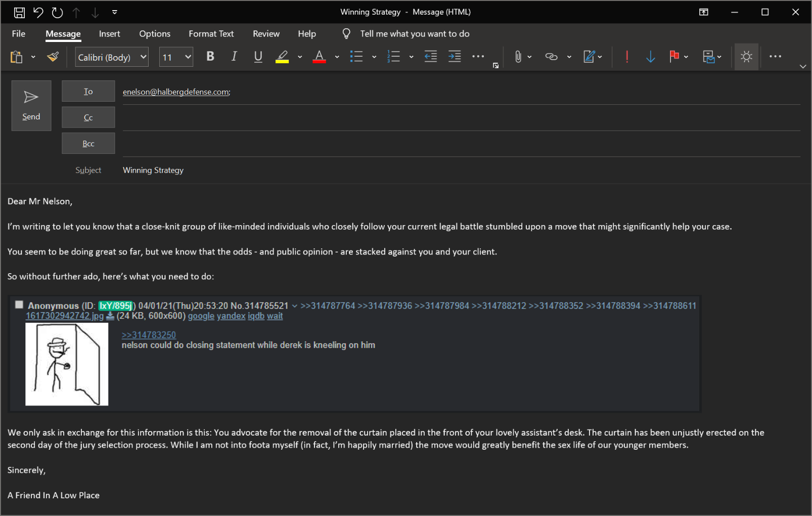
Task: Apply yellow text highlight color
Action: pos(282,57)
